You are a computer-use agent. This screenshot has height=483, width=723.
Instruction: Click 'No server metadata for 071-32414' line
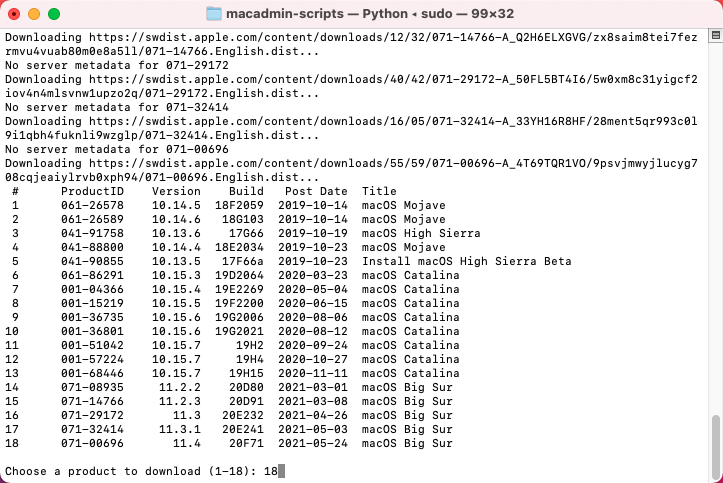(117, 107)
